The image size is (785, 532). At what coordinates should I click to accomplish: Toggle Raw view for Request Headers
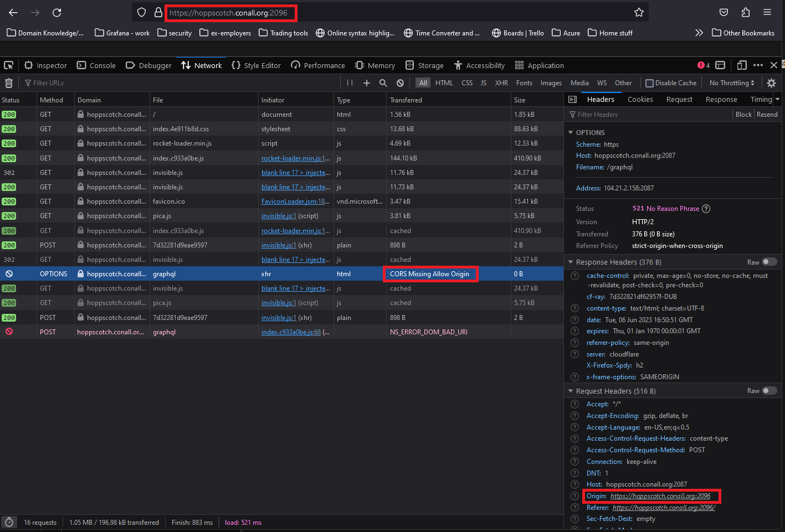(769, 391)
